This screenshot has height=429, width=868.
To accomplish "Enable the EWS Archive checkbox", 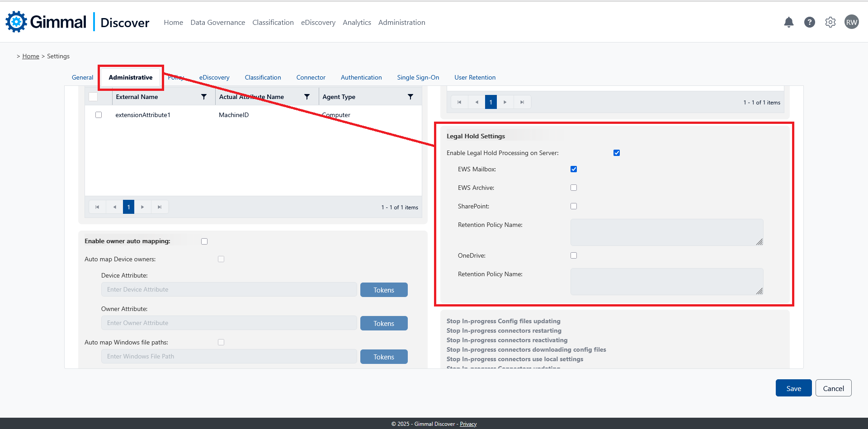I will click(573, 187).
